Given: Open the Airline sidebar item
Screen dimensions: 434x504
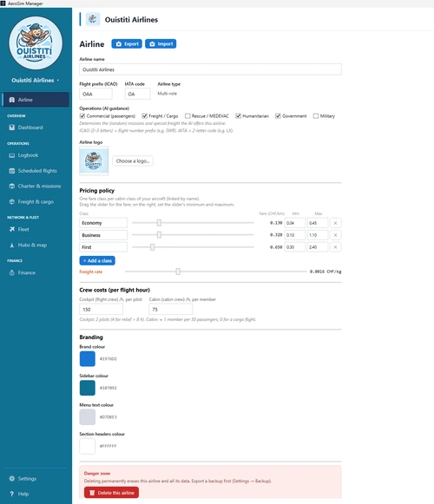Looking at the screenshot, I should click(x=36, y=100).
